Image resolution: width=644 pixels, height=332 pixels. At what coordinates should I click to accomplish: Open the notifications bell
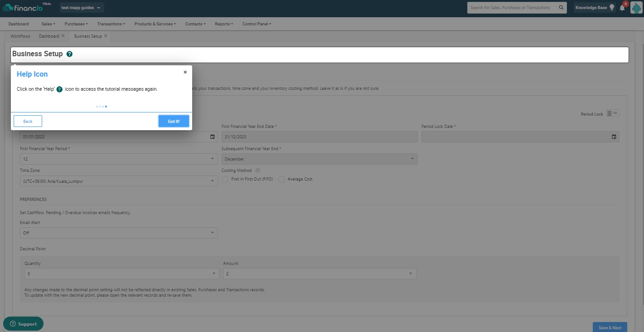click(x=622, y=8)
